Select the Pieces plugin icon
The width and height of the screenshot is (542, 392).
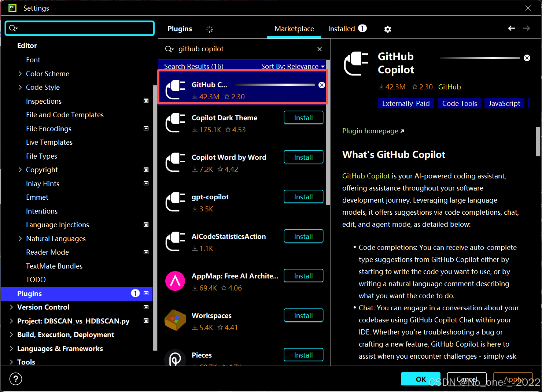(x=175, y=358)
